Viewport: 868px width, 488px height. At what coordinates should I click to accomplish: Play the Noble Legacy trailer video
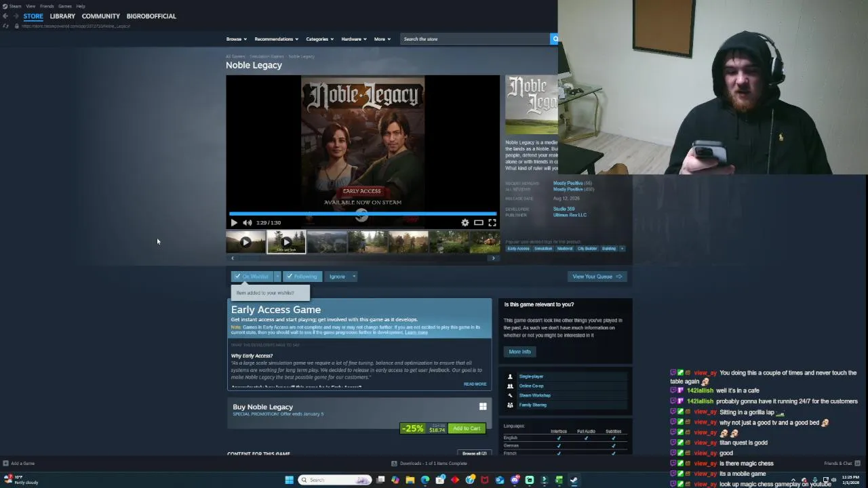tap(234, 222)
